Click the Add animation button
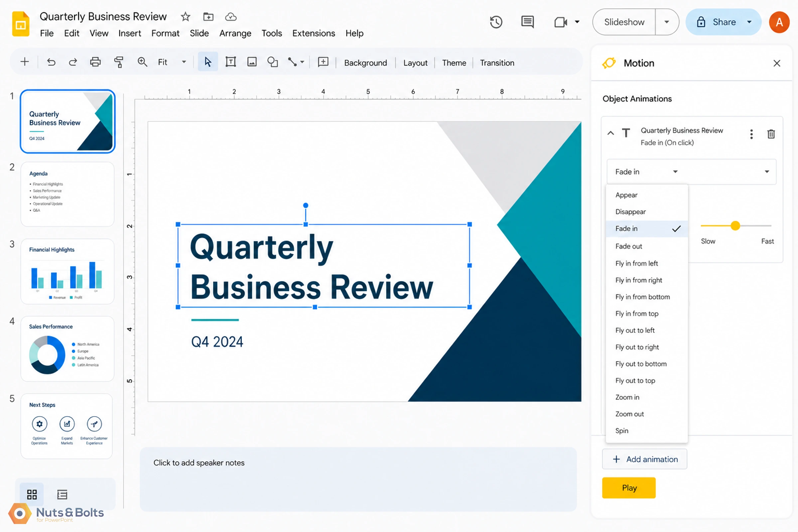The image size is (798, 532). coord(645,460)
